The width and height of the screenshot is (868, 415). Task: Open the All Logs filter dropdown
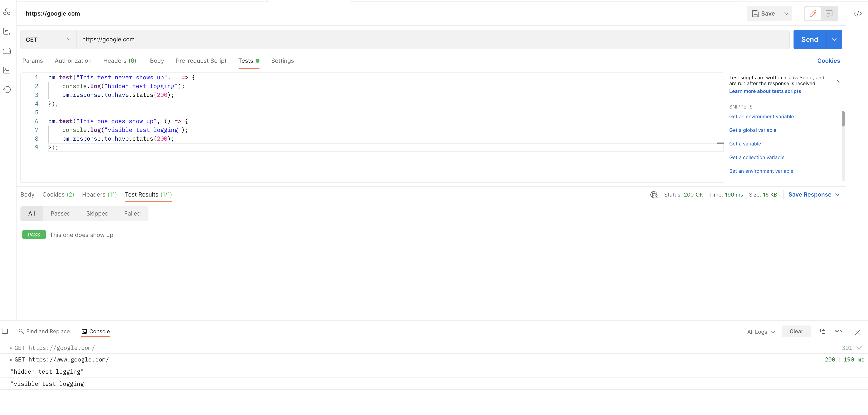761,332
